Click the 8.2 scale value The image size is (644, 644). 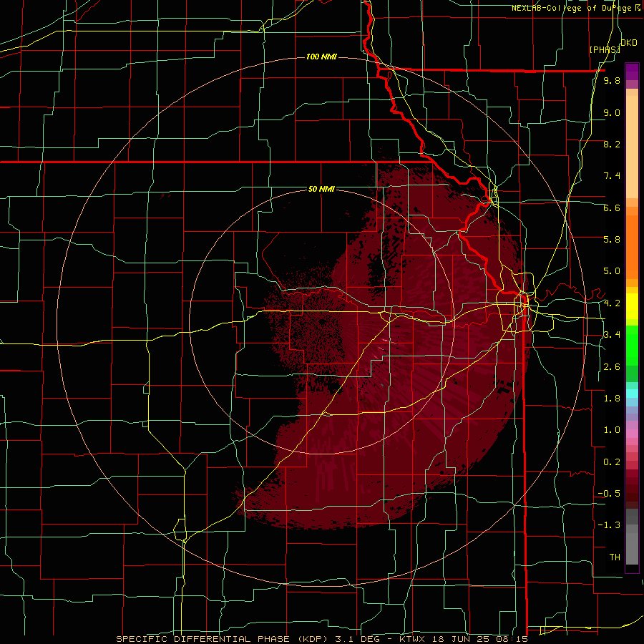612,144
